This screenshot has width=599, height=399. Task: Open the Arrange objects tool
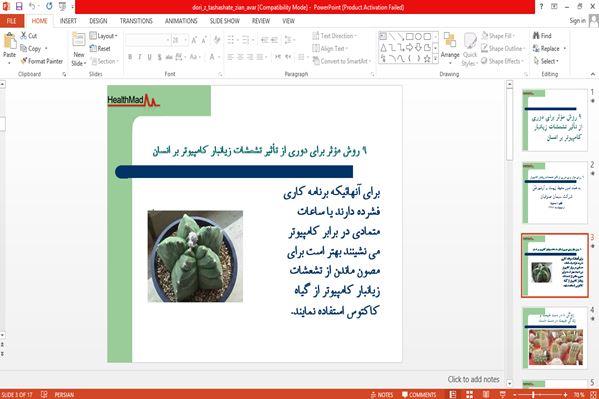[450, 47]
